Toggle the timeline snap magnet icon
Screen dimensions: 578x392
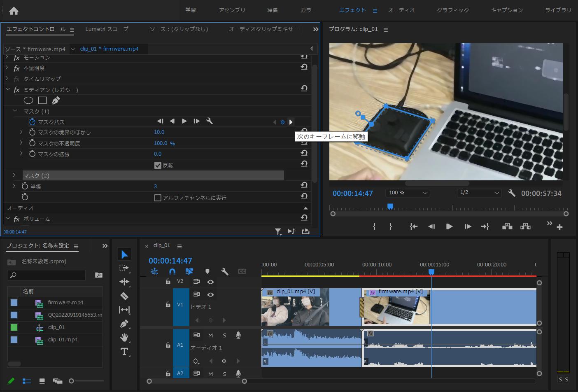(x=172, y=271)
